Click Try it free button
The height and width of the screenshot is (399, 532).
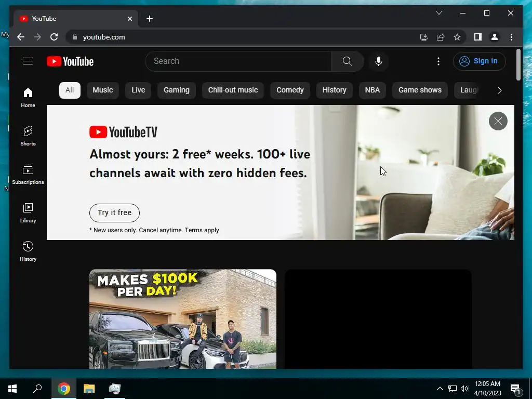pos(114,212)
